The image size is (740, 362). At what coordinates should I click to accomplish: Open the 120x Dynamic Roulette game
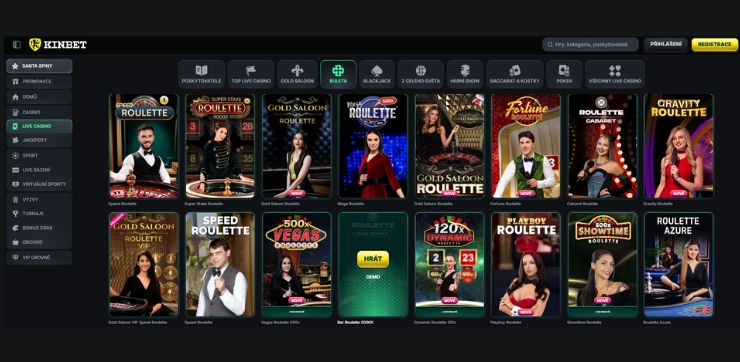449,264
